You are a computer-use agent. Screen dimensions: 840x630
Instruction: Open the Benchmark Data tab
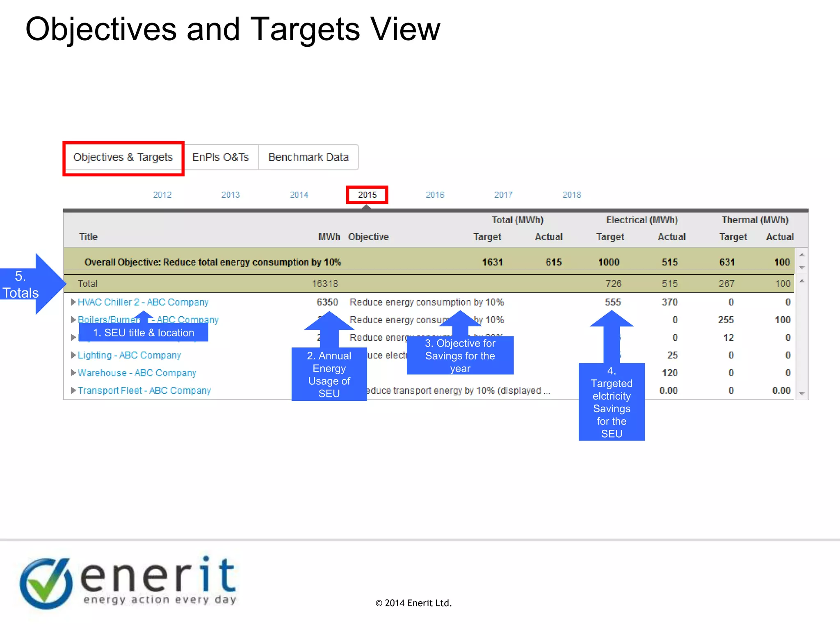tap(308, 157)
